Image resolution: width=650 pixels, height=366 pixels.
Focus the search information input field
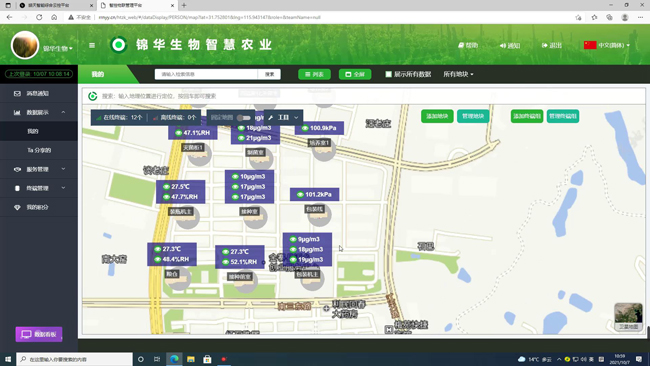206,74
